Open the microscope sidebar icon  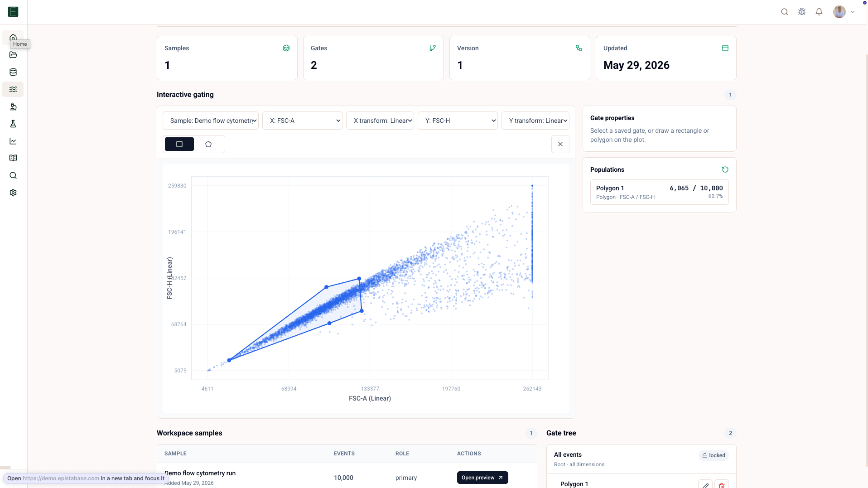pos(13,106)
